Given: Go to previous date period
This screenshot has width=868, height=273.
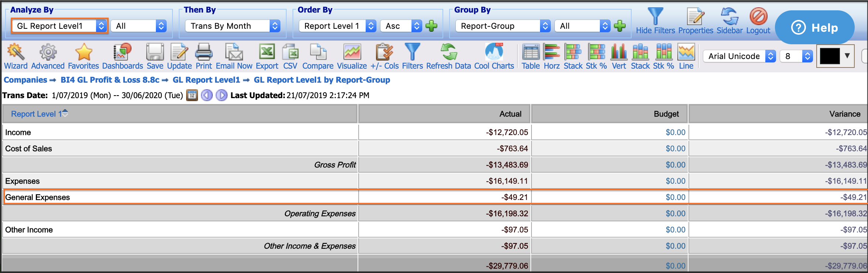Looking at the screenshot, I should pos(207,95).
